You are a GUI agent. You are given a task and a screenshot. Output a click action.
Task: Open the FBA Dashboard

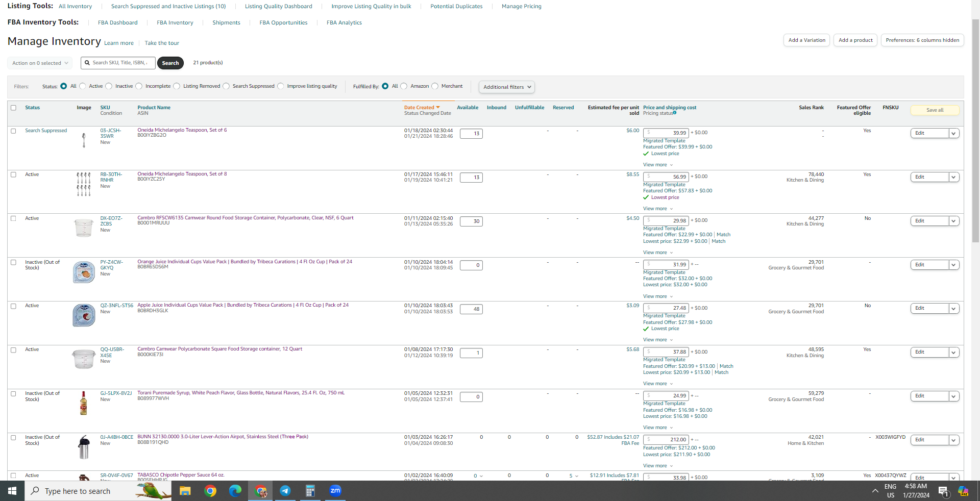click(x=118, y=23)
